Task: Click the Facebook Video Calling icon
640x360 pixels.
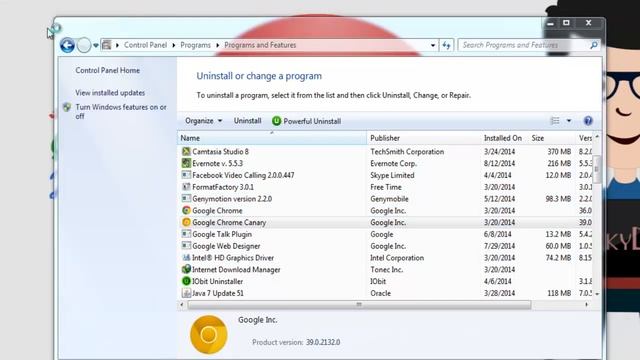Action: tap(186, 175)
